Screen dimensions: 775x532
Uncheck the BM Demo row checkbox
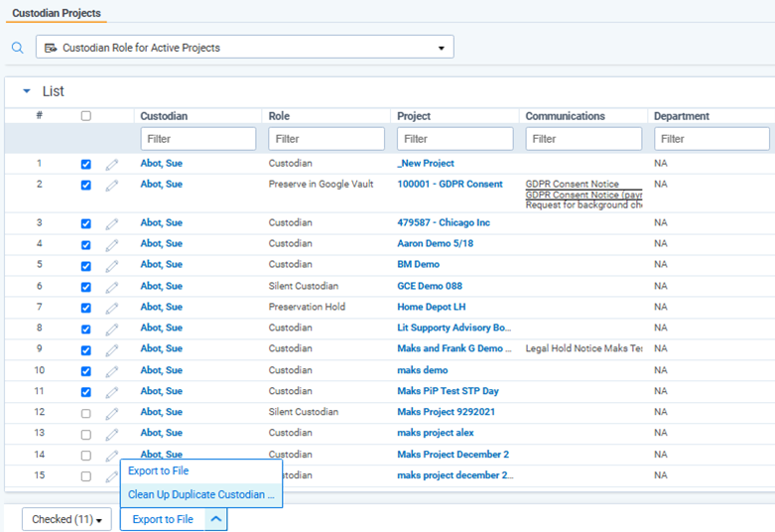click(86, 266)
